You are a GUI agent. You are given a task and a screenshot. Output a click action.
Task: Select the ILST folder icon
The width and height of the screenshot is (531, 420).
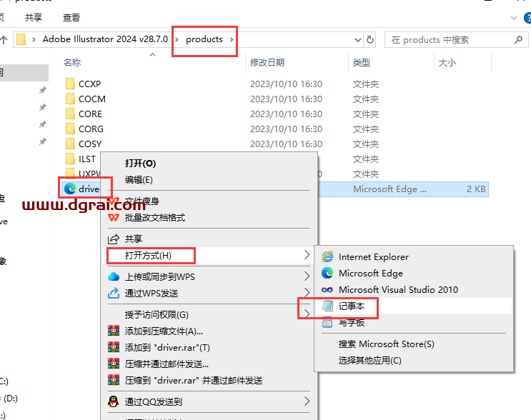70,159
